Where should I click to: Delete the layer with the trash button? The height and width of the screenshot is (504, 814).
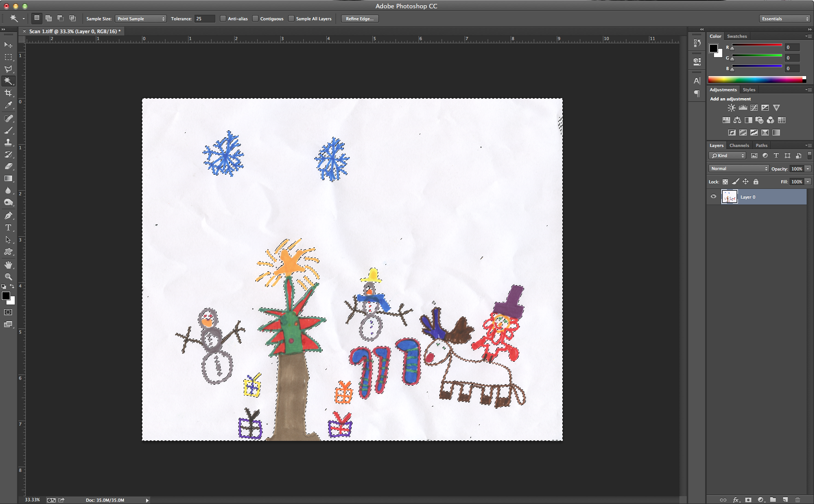point(798,500)
